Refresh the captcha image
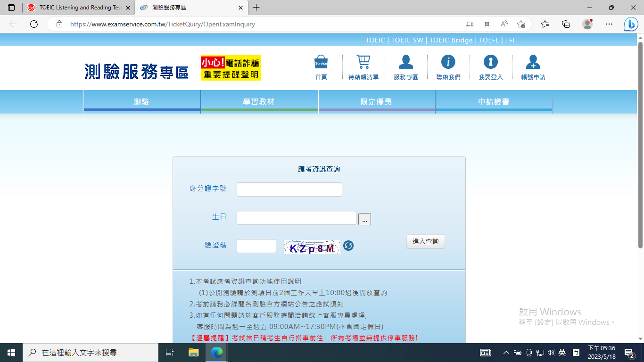This screenshot has width=644, height=362. coord(348,246)
